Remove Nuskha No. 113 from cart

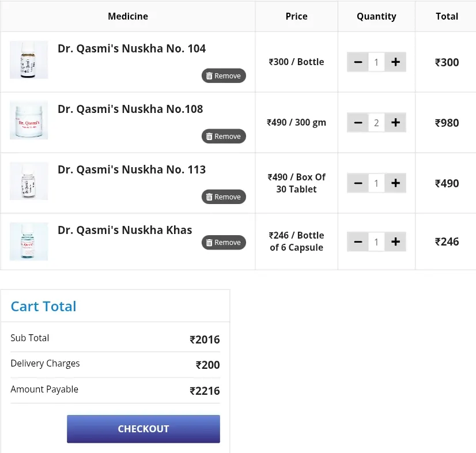coord(224,197)
